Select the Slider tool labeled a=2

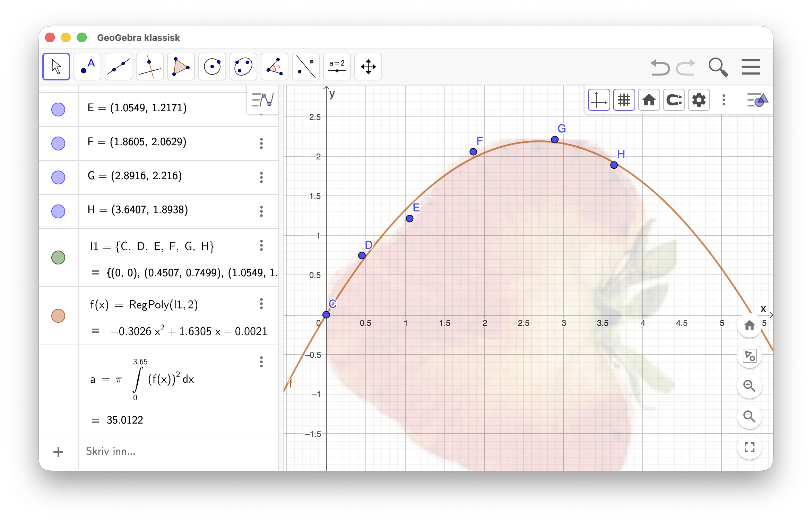click(x=337, y=66)
